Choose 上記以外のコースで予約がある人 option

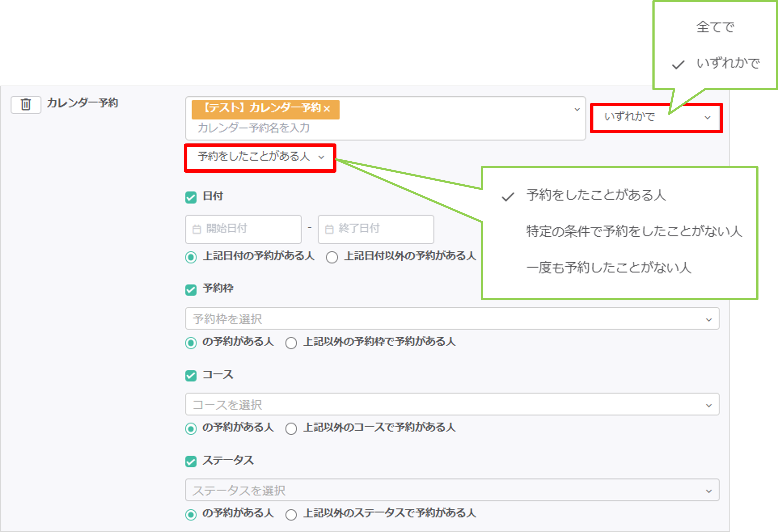pos(291,429)
